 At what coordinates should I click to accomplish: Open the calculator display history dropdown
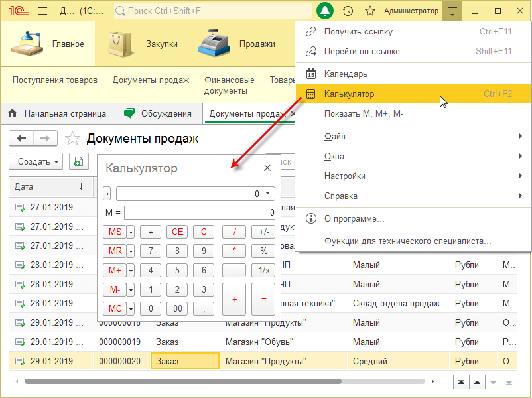click(x=268, y=194)
